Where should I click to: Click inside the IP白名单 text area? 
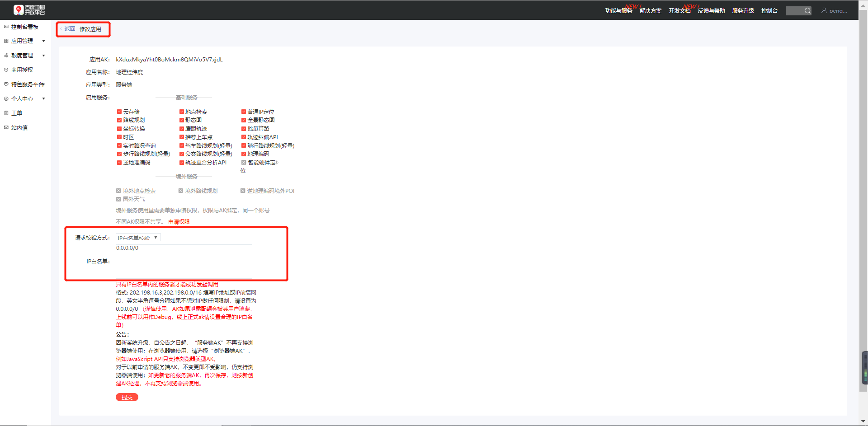[x=184, y=262]
